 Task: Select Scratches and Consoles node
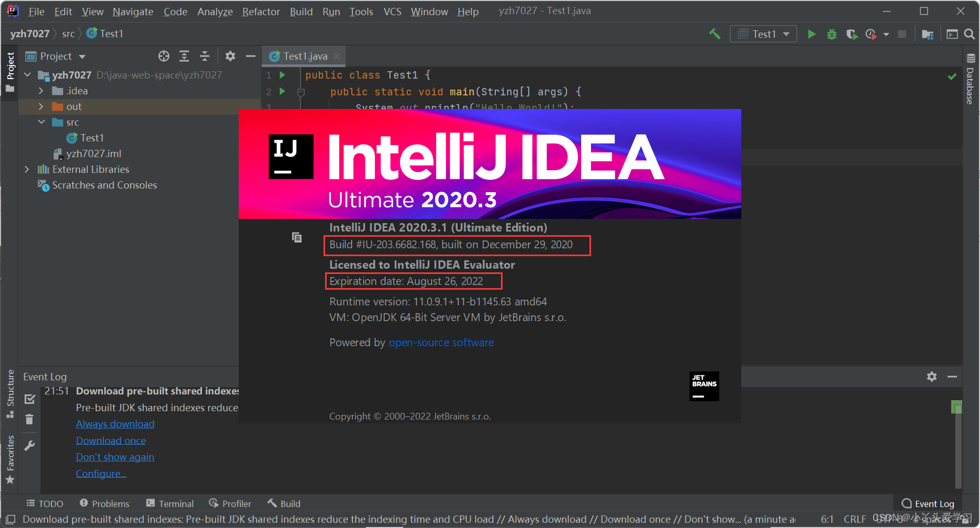(x=104, y=185)
